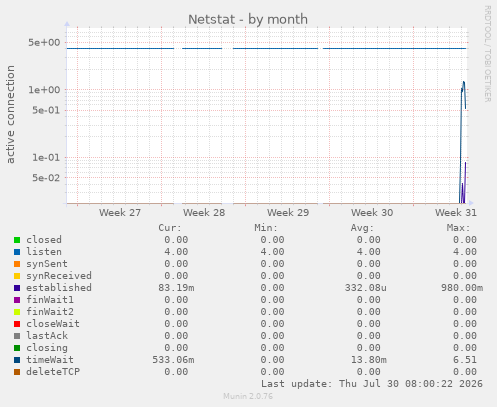Image resolution: width=497 pixels, height=407 pixels.
Task: Click the 'closeWait' legend label
Action: coord(53,324)
